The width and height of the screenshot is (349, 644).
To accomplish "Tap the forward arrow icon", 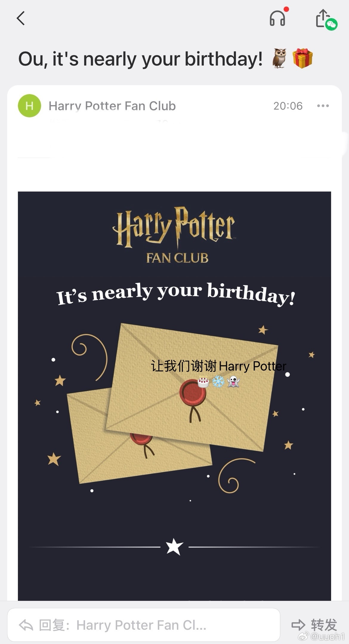I will (x=298, y=625).
